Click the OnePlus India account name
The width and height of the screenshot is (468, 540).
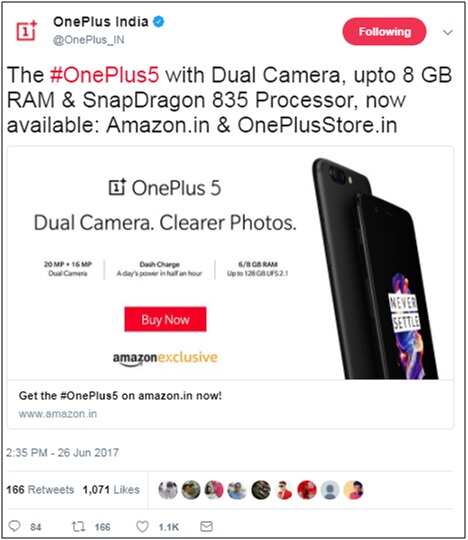point(101,22)
